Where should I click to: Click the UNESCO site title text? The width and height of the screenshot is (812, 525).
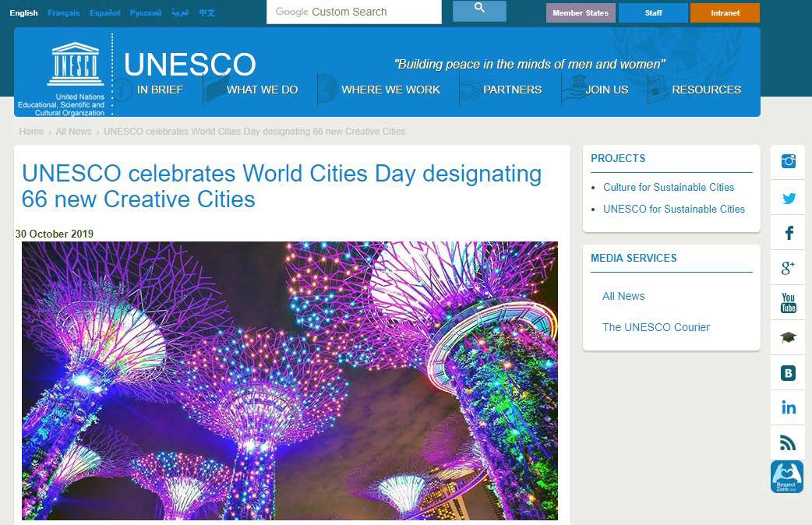click(x=189, y=64)
